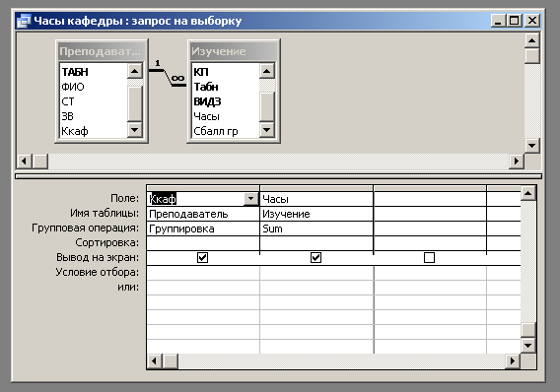This screenshot has height=392, width=560.
Task: Click upper pane horizontal scroll right arrow
Action: 516,161
